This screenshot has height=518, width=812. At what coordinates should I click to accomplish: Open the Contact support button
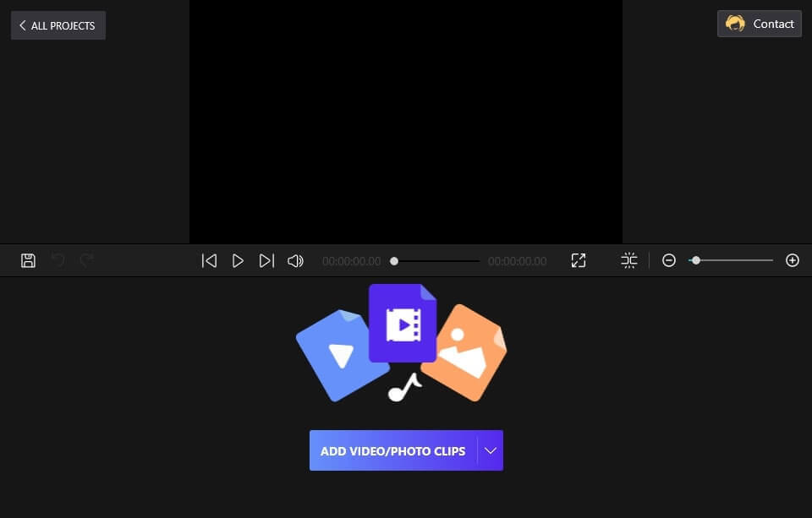760,24
